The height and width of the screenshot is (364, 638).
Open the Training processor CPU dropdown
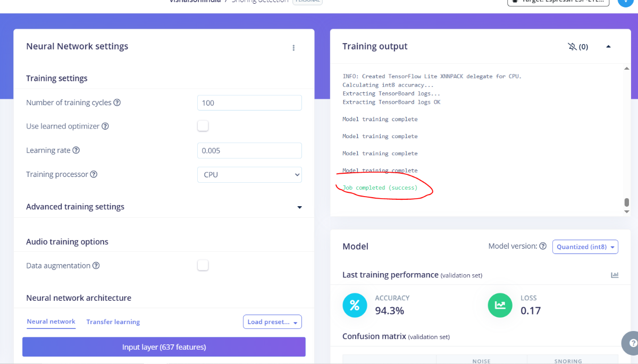249,174
